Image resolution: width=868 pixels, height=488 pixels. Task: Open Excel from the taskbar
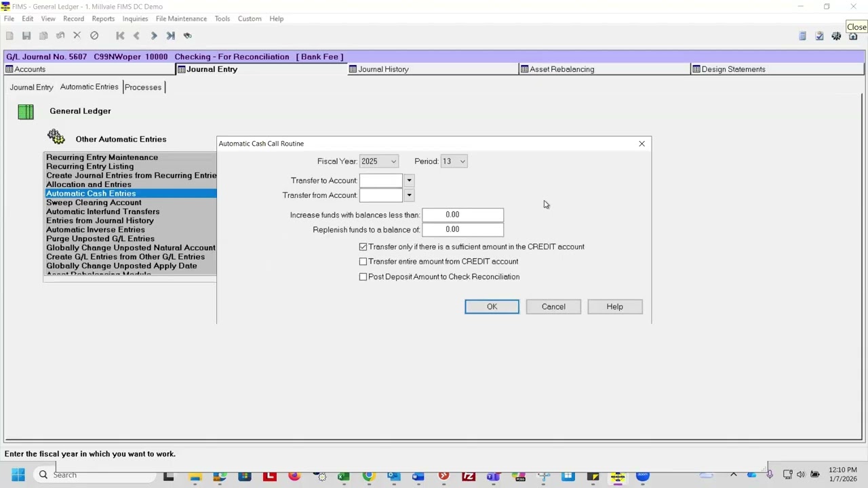pyautogui.click(x=344, y=476)
